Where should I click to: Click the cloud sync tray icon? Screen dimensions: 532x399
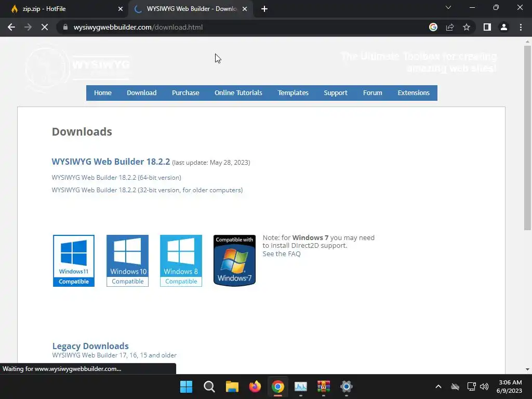coord(455,387)
